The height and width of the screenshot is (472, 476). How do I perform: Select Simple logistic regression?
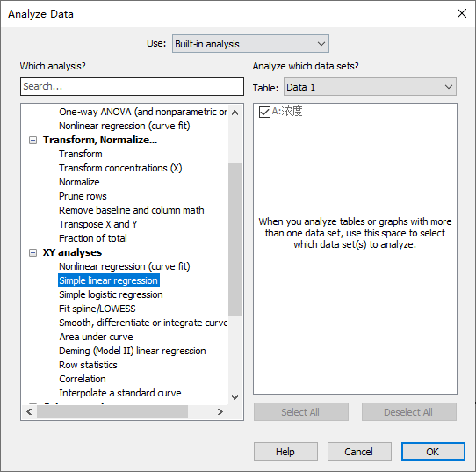click(111, 294)
